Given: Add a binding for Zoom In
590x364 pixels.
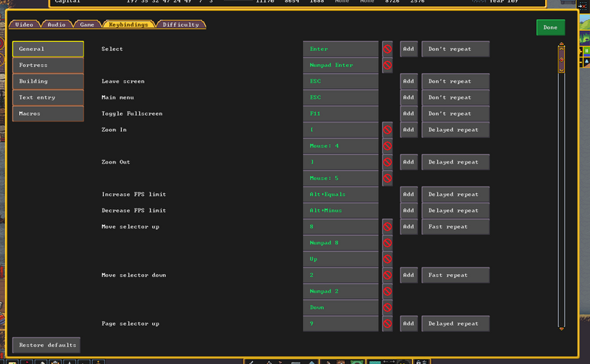Looking at the screenshot, I should 409,130.
